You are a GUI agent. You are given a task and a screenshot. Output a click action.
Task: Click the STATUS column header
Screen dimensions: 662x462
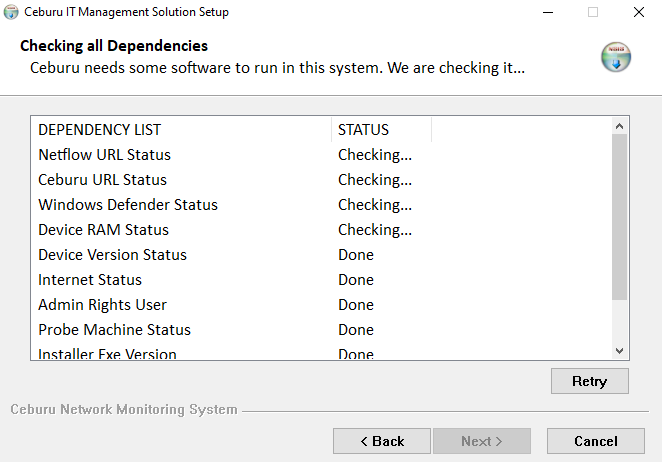(x=381, y=130)
